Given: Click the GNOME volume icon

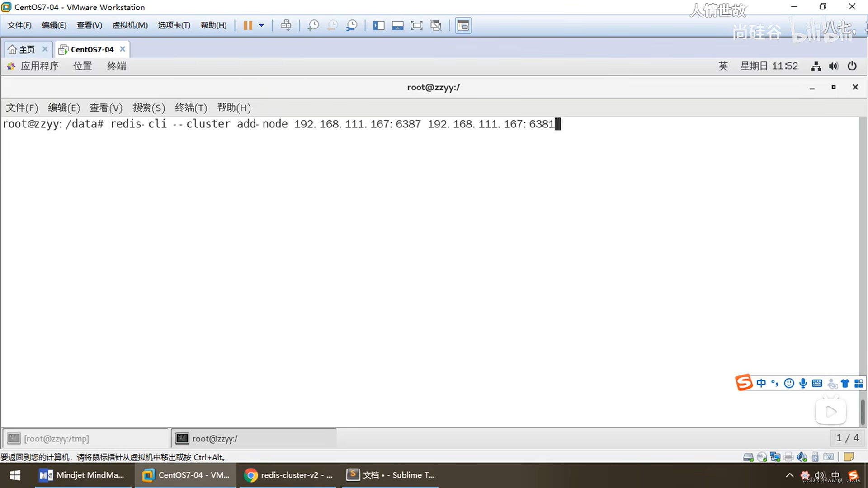Looking at the screenshot, I should (833, 66).
